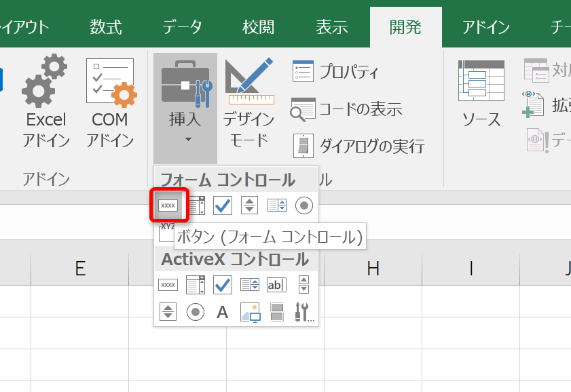Insert a Form Control combo box
The width and height of the screenshot is (571, 392).
pyautogui.click(x=197, y=205)
